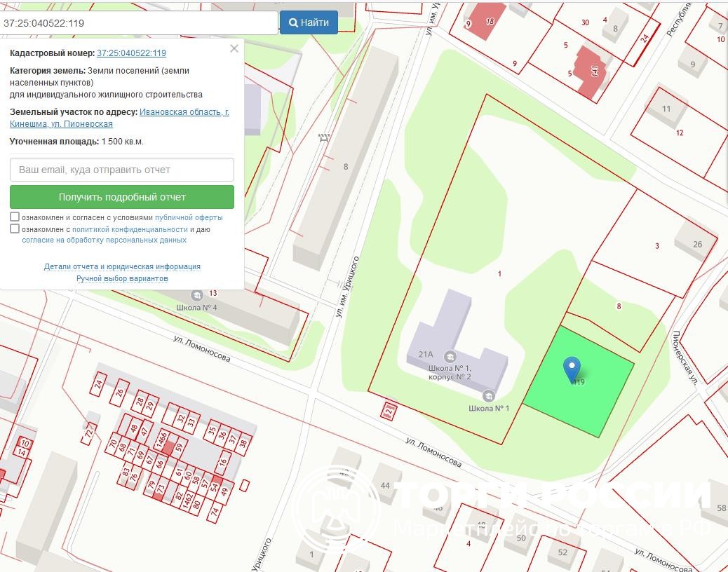728x572 pixels.
Task: Accept the публичной оферты terms checkbox
Action: coord(15,217)
